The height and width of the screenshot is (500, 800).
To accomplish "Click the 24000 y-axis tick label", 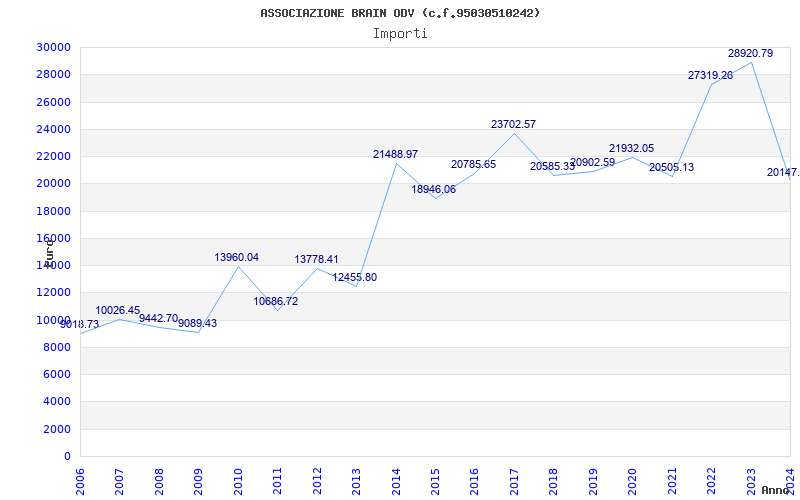I will click(x=54, y=129).
